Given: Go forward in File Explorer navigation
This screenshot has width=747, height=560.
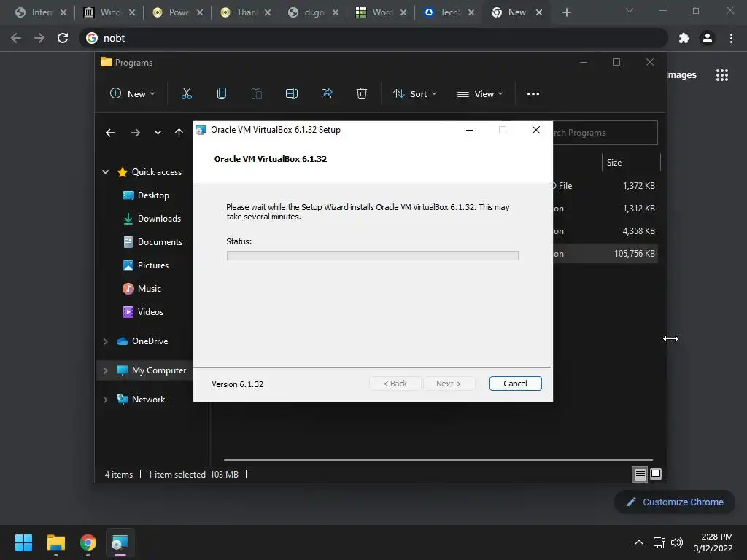Looking at the screenshot, I should point(135,133).
